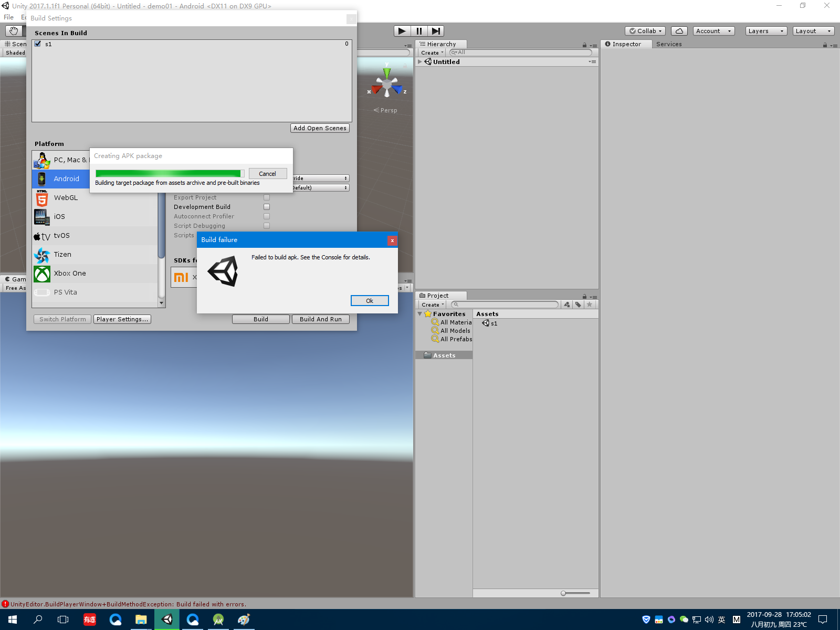Select scene asset s1 in Assets

pyautogui.click(x=490, y=323)
